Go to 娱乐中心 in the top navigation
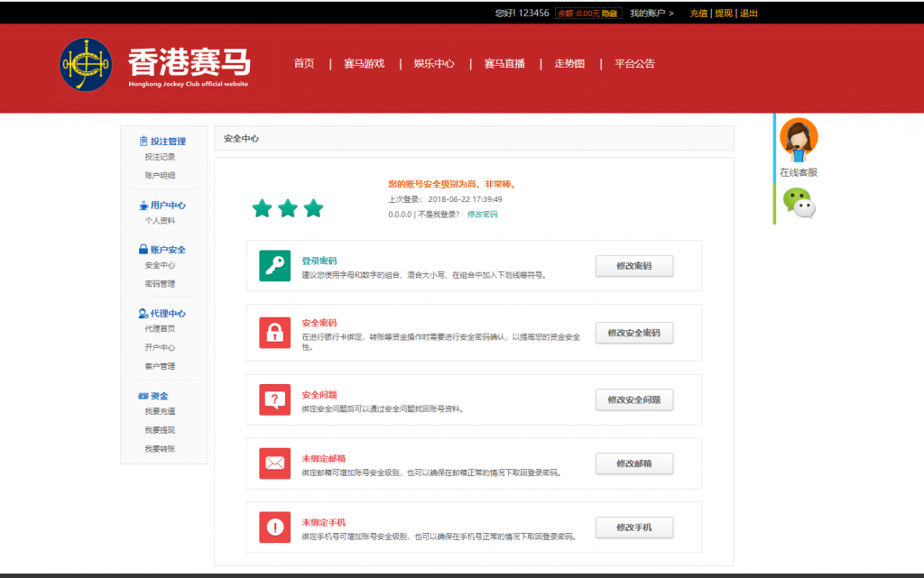This screenshot has height=578, width=924. [x=434, y=64]
